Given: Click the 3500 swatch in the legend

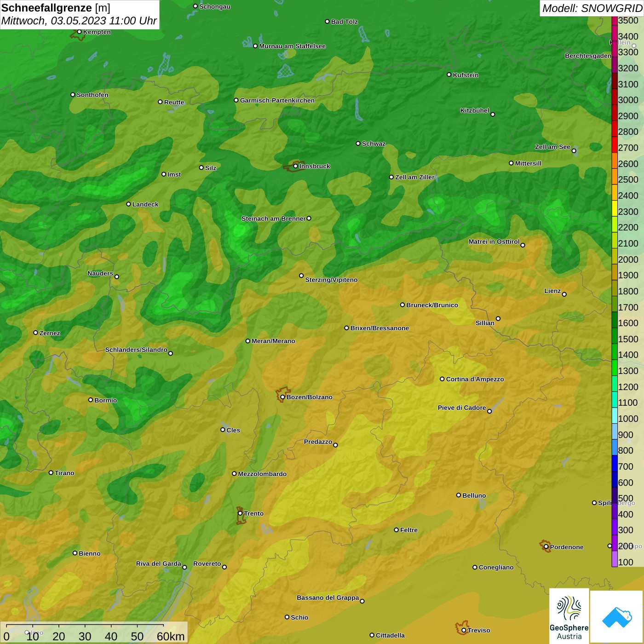Looking at the screenshot, I should click(x=614, y=20).
